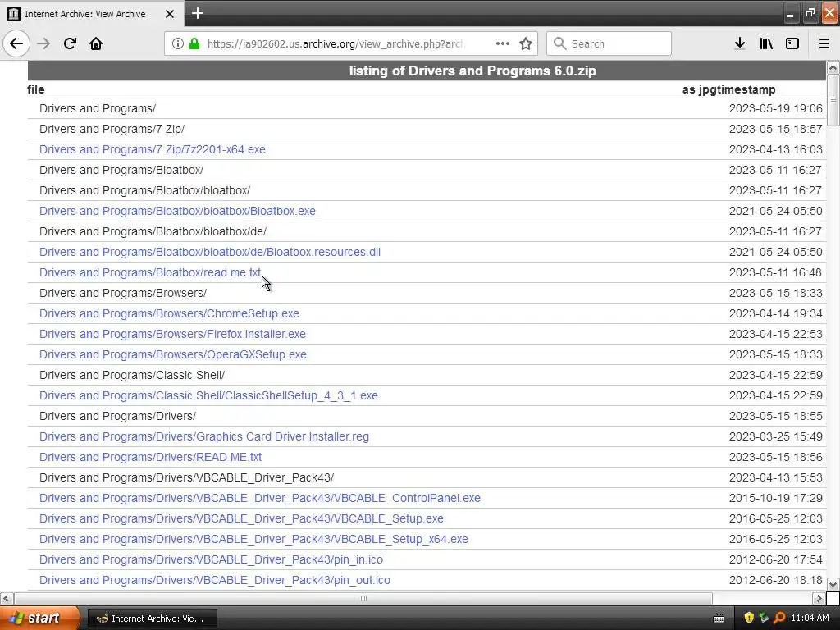
Task: Open Bloatbox.resources.dll link
Action: coord(210,252)
